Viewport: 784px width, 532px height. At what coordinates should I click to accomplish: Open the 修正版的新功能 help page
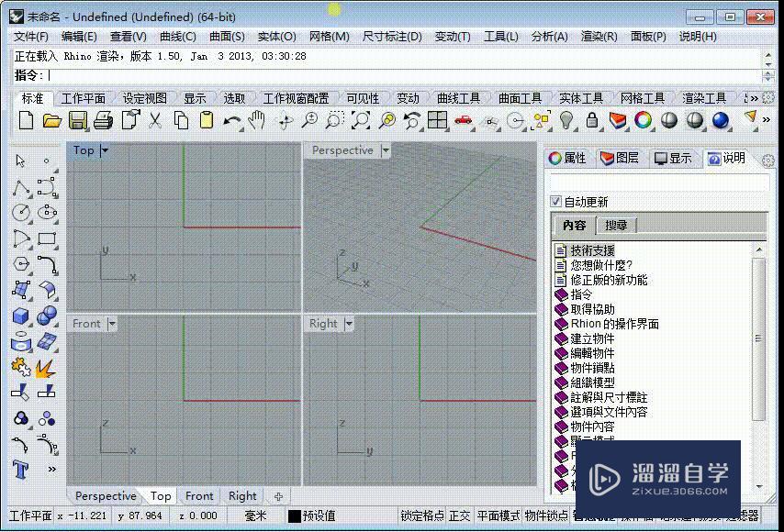[609, 280]
